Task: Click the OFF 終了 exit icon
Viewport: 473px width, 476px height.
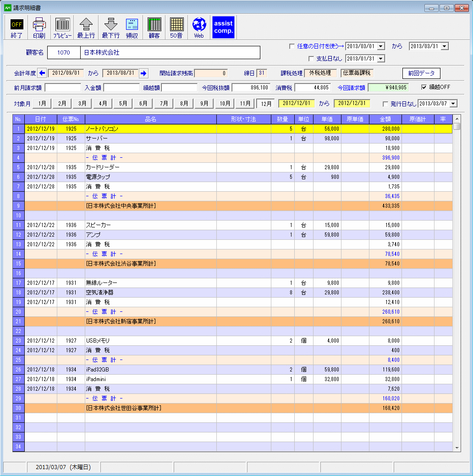Action: pos(16,28)
